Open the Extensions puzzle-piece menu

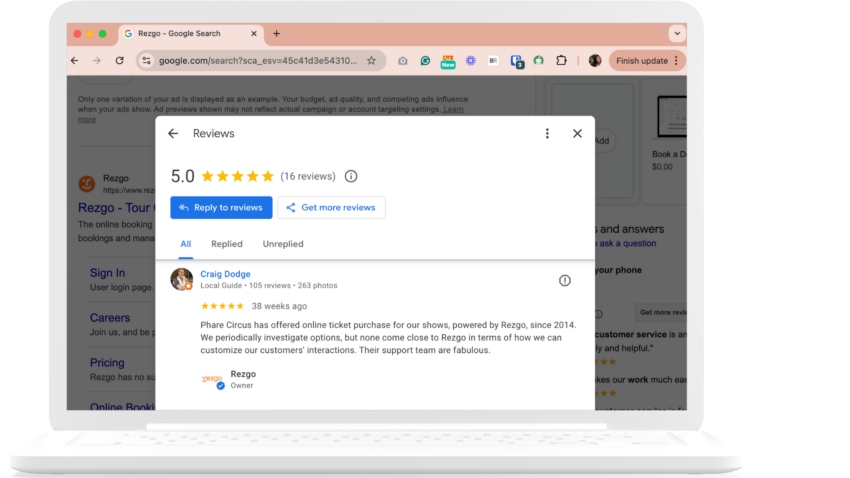tap(561, 61)
